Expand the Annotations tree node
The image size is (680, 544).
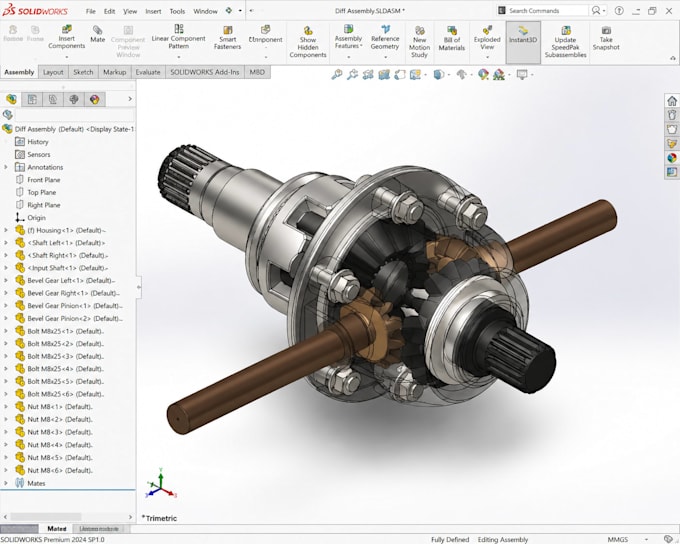(x=6, y=167)
